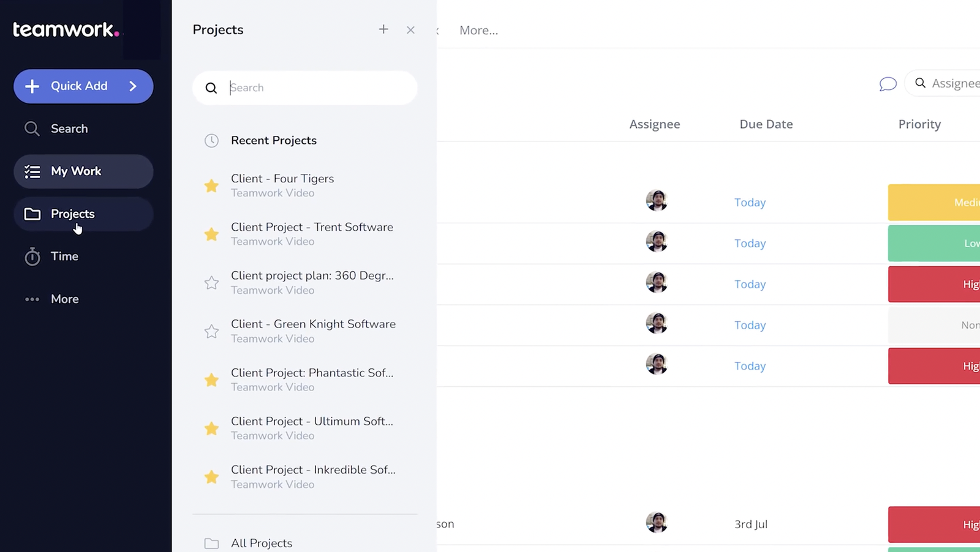Click the Time stopwatch icon
Image resolution: width=980 pixels, height=552 pixels.
32,256
